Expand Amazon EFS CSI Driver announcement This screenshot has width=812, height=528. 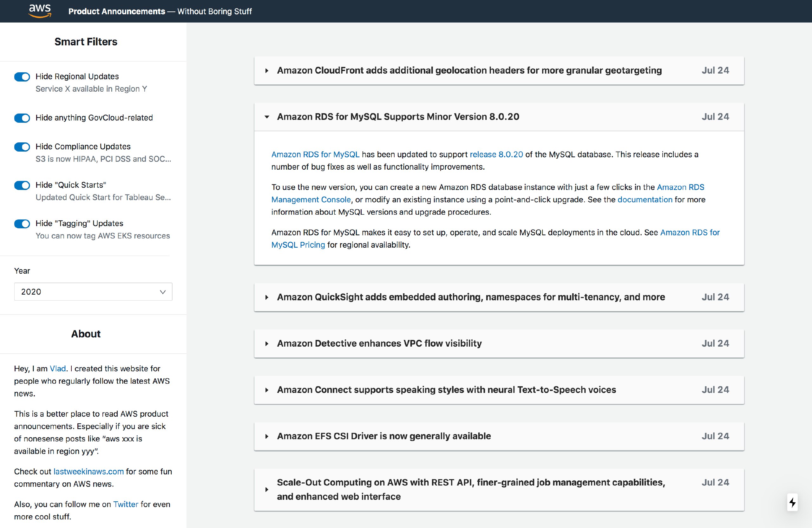(x=499, y=436)
